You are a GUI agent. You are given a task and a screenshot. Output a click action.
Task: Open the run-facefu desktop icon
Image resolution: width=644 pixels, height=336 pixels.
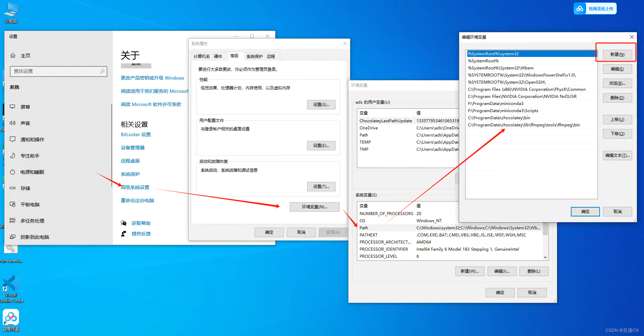tap(10, 253)
